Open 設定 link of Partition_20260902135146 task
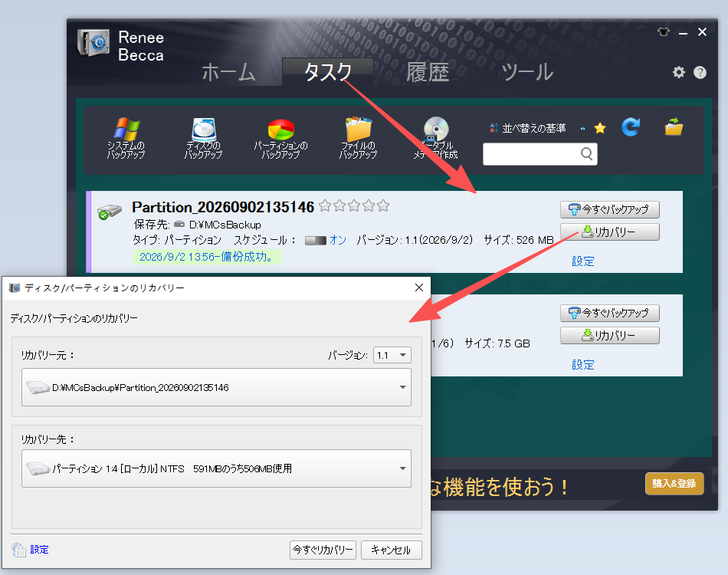This screenshot has height=575, width=728. (582, 261)
